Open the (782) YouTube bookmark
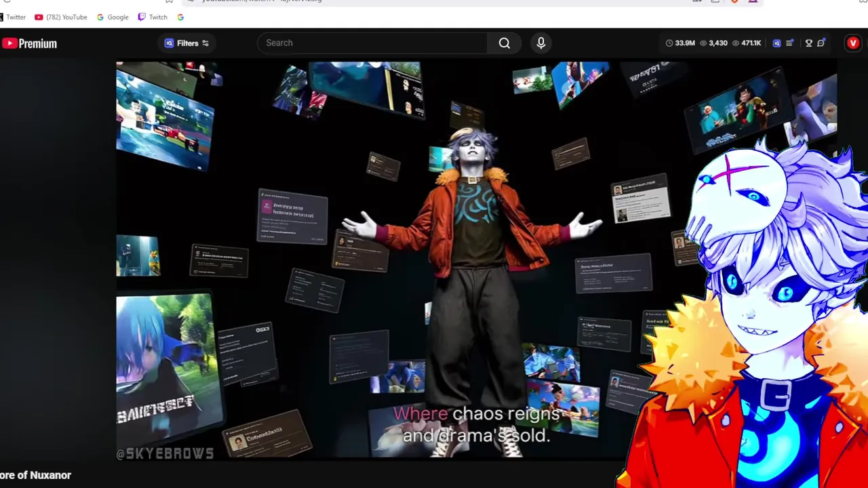868x488 pixels. tap(61, 17)
